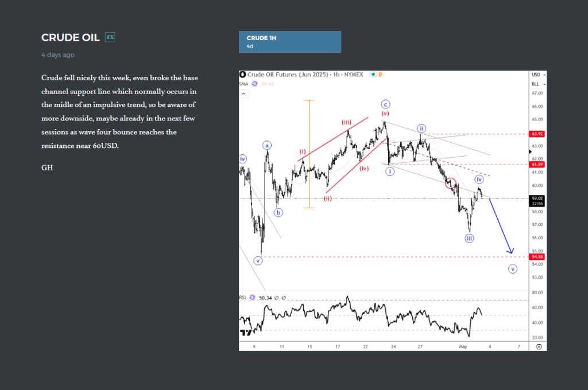Open the BLL unit dropdown
This screenshot has width=588, height=390.
point(538,84)
